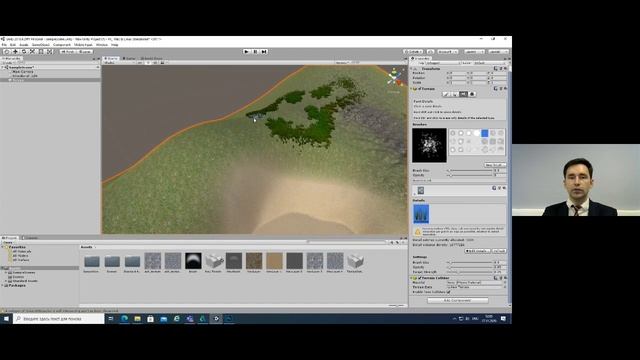Open the cloud services icon
The width and height of the screenshot is (640, 360).
coord(430,52)
